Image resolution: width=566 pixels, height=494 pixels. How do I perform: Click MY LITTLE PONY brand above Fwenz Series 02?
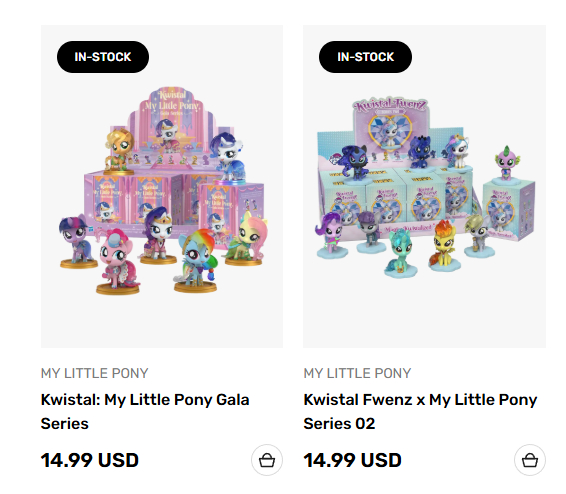[357, 373]
